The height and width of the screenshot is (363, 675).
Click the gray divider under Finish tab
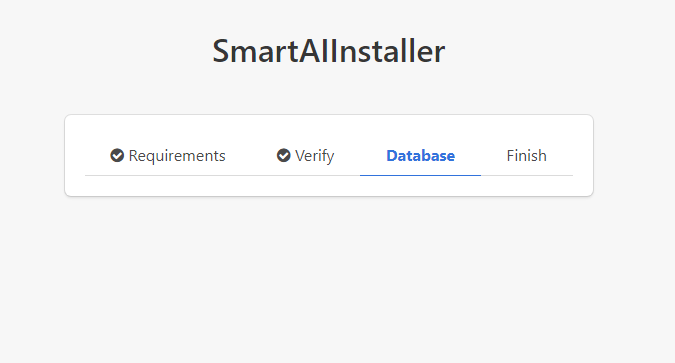tap(526, 175)
